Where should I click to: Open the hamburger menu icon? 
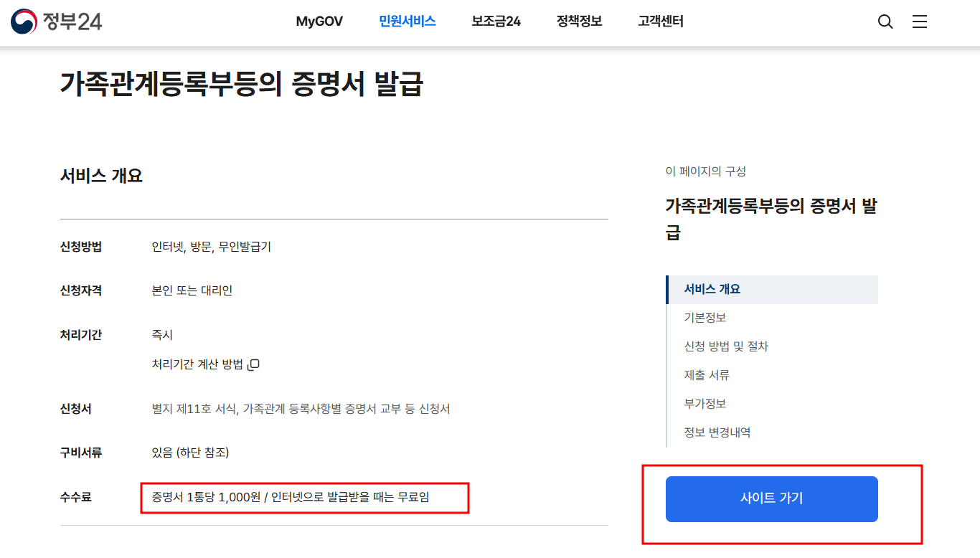coord(920,22)
